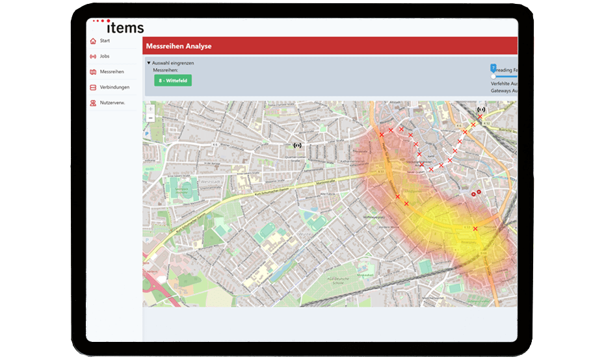Toggle the '8 - Wittefeld' Messreihe selection
Screen dimensions: 604x364
click(173, 81)
